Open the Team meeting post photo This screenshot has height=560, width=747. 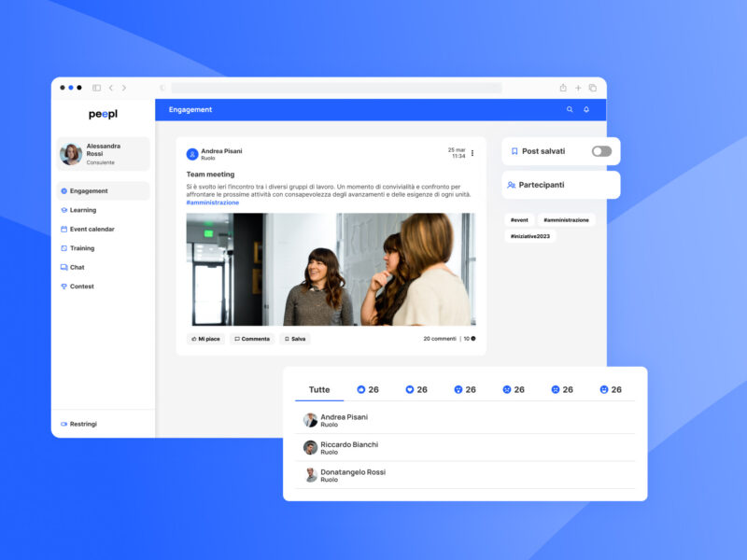coord(331,269)
